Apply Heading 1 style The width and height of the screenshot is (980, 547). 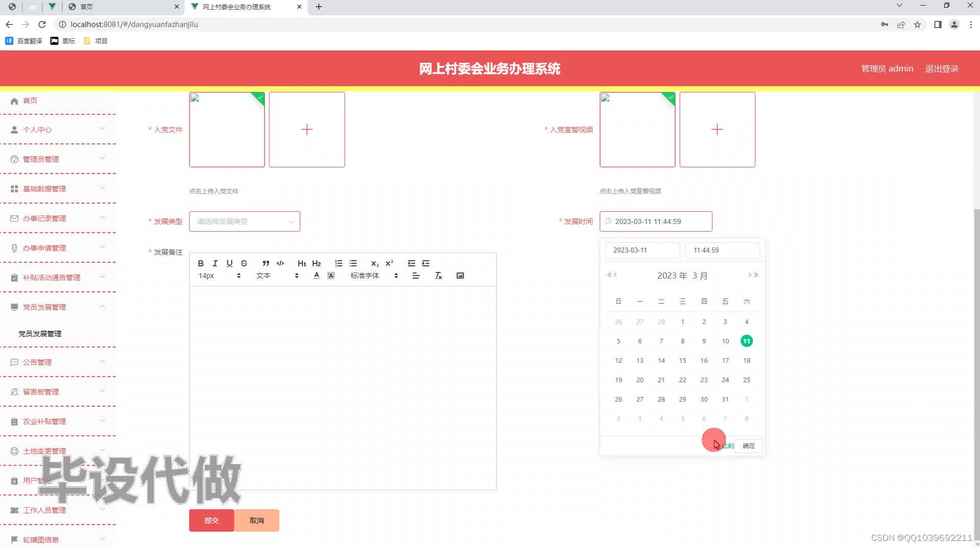[302, 263]
